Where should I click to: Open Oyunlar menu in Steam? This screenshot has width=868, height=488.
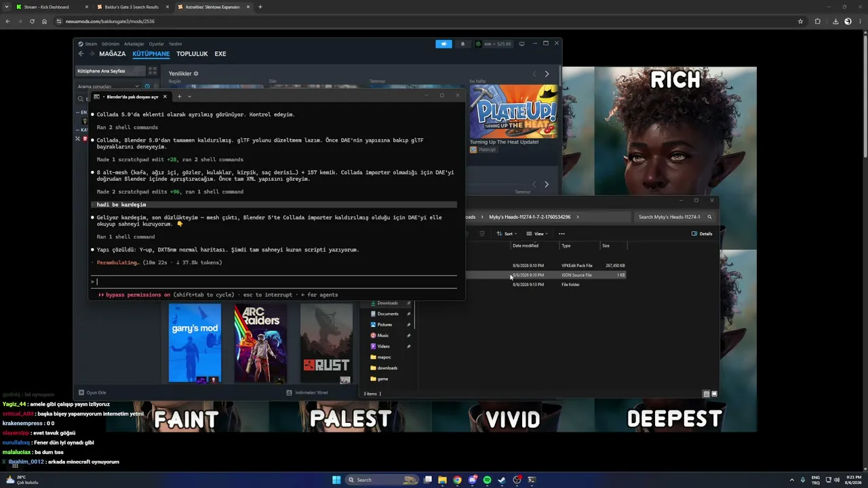click(157, 44)
